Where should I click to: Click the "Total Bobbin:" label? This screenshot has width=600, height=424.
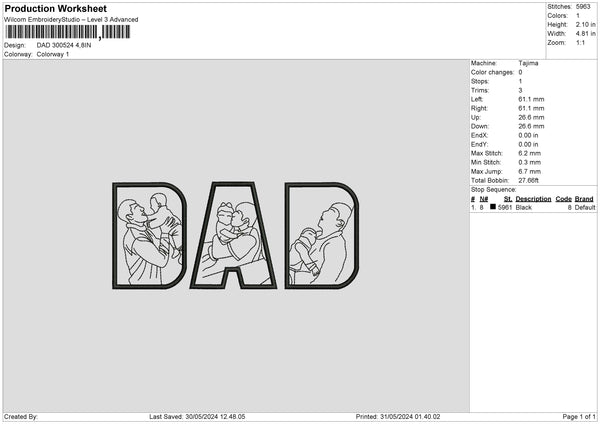click(x=490, y=181)
